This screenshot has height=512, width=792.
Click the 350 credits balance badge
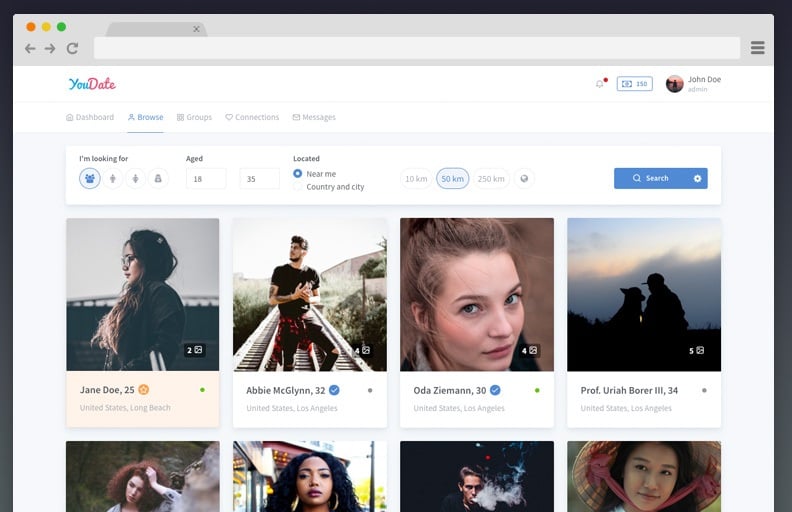pos(634,84)
